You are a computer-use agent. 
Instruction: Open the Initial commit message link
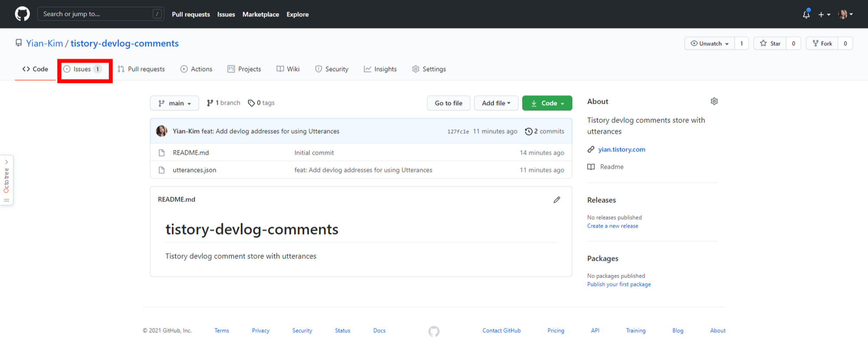(x=314, y=153)
